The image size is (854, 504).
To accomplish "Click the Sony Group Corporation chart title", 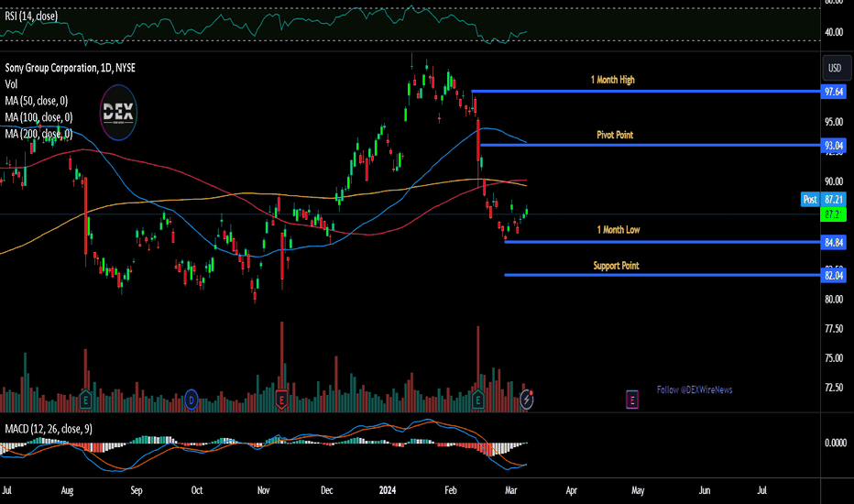I will click(x=71, y=68).
